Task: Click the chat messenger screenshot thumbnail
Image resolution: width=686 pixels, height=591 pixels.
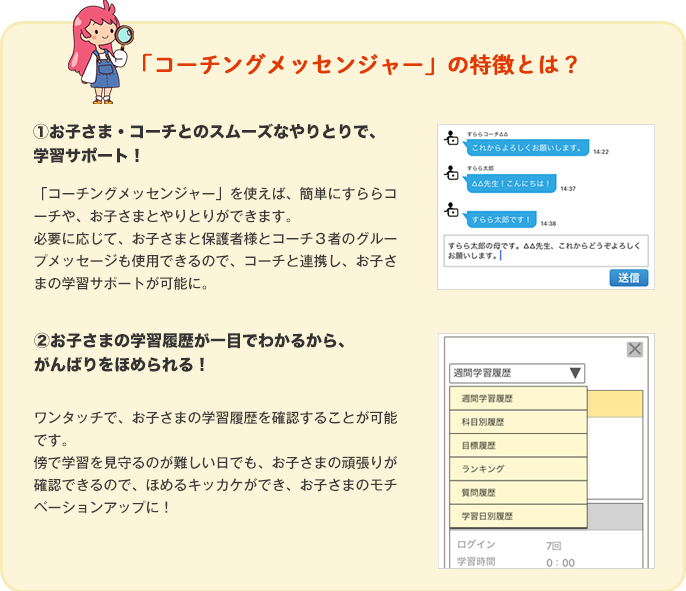Action: (546, 207)
